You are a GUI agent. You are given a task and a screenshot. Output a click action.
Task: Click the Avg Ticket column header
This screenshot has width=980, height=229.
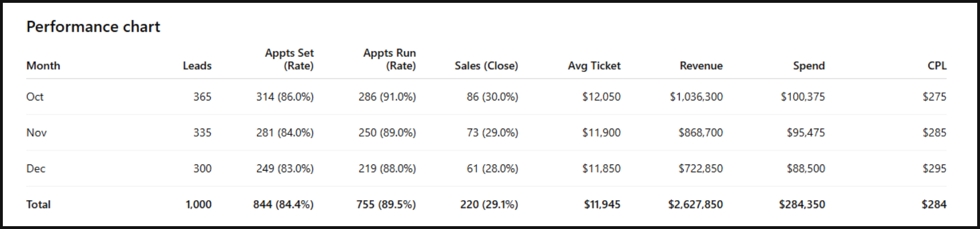(x=594, y=66)
